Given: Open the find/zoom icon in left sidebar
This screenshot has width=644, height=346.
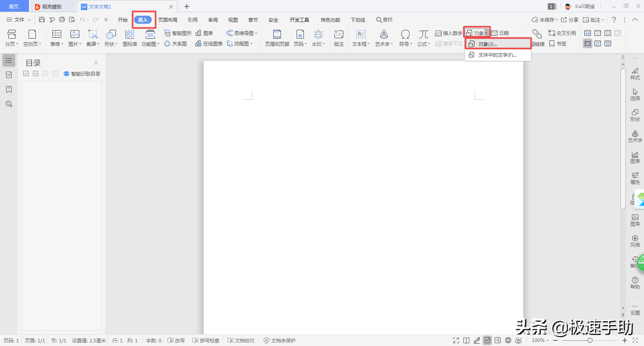Looking at the screenshot, I should 9,104.
